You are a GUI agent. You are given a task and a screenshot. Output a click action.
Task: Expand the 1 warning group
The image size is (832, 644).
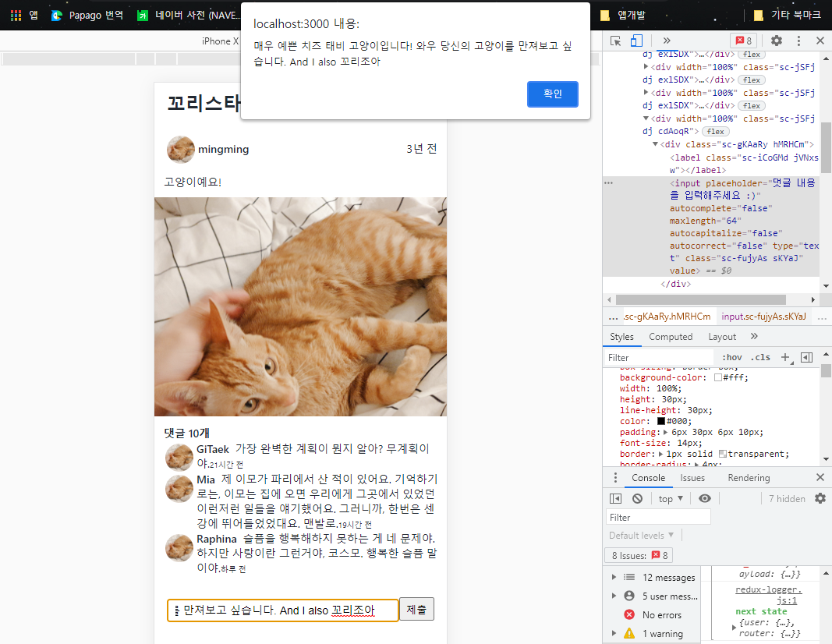tap(614, 633)
